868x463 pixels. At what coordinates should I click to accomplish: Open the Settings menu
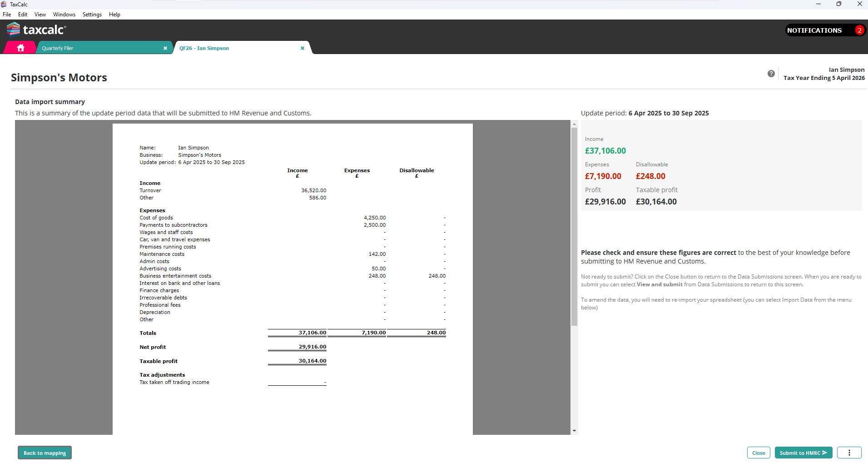click(x=92, y=15)
